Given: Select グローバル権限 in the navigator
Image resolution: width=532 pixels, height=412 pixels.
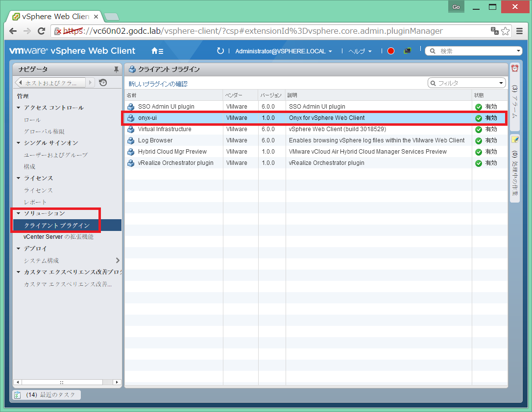Looking at the screenshot, I should click(44, 132).
